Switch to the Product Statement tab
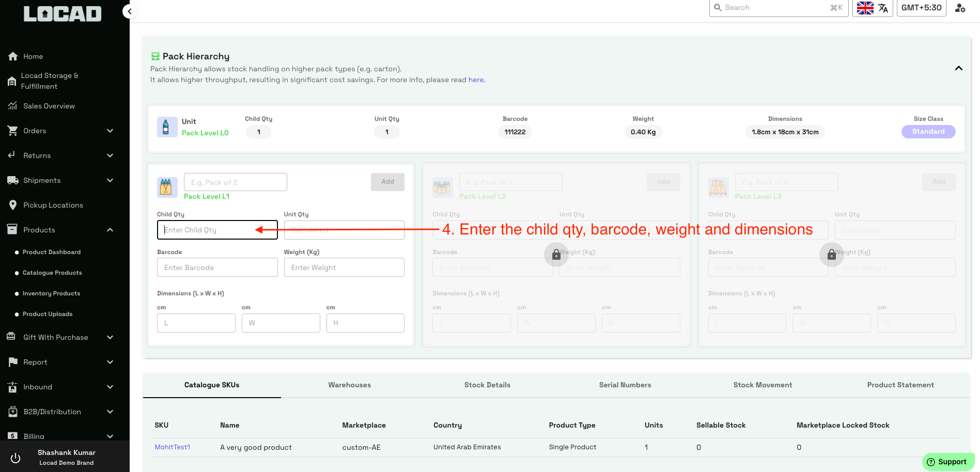 click(x=900, y=385)
